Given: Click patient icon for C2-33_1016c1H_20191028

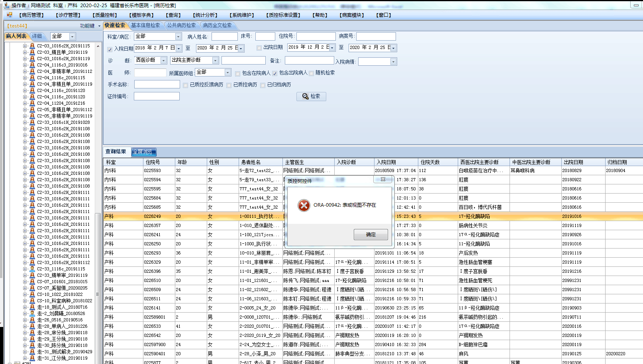Looking at the screenshot, I should (x=32, y=122).
